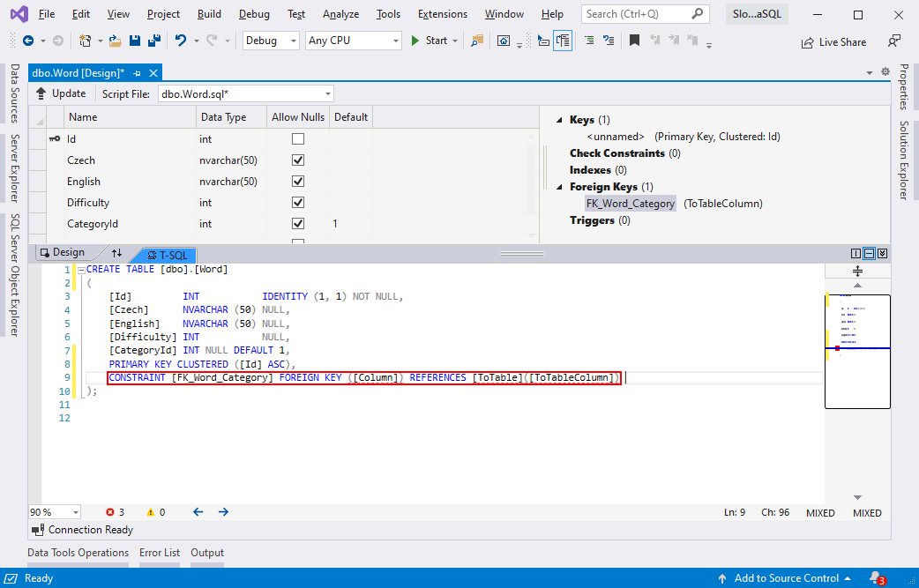Click the New Project toolbar icon
The height and width of the screenshot is (588, 919).
click(86, 41)
